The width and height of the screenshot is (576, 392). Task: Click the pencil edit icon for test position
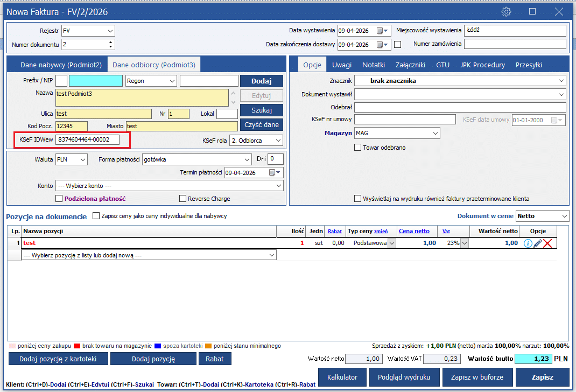point(537,243)
